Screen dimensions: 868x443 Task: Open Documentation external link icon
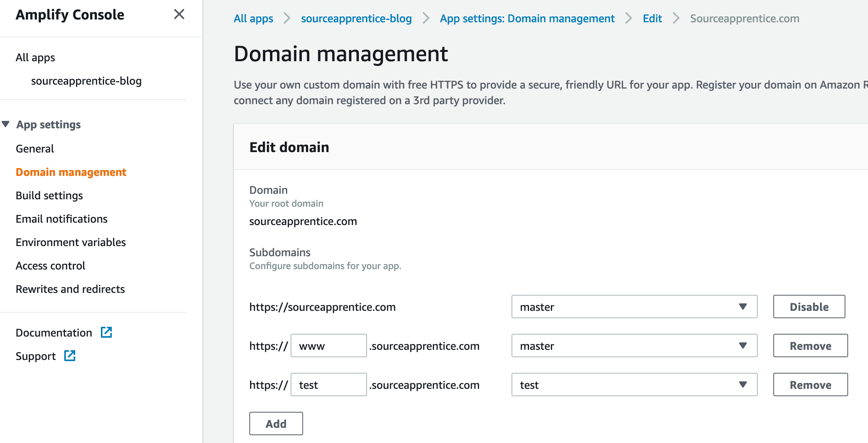(106, 332)
